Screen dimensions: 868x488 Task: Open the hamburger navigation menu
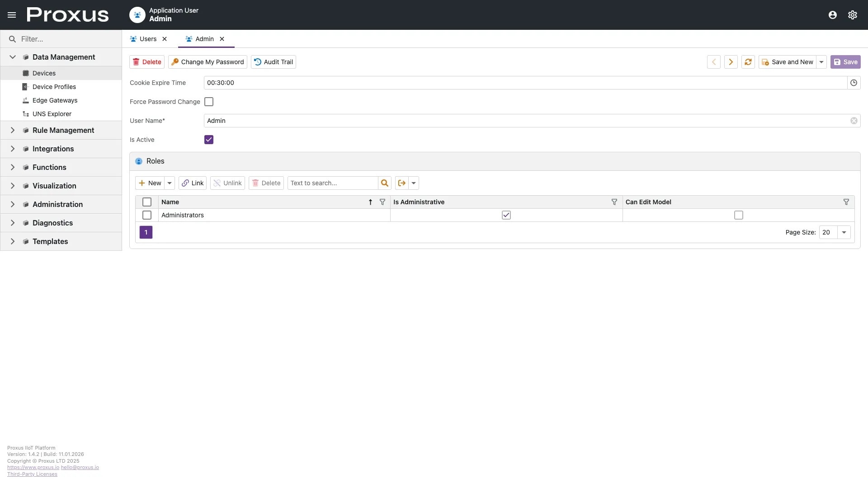pos(12,15)
